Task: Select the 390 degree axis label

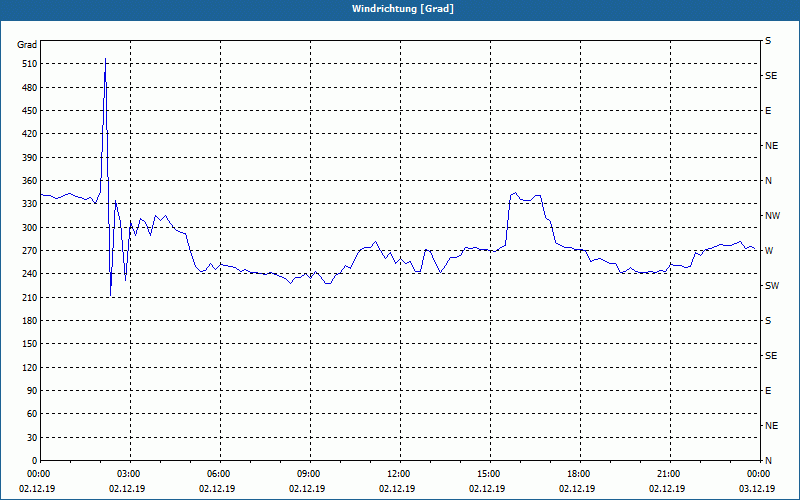Action: click(30, 158)
